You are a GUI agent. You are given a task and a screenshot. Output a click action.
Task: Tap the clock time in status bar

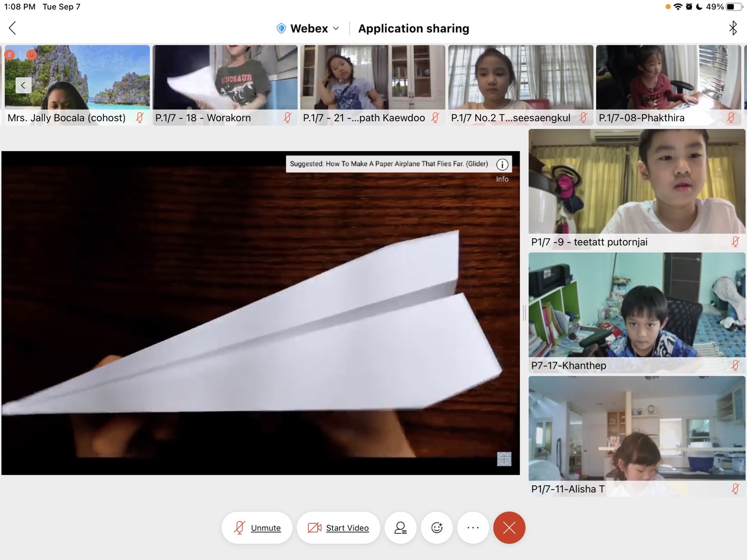(x=20, y=7)
